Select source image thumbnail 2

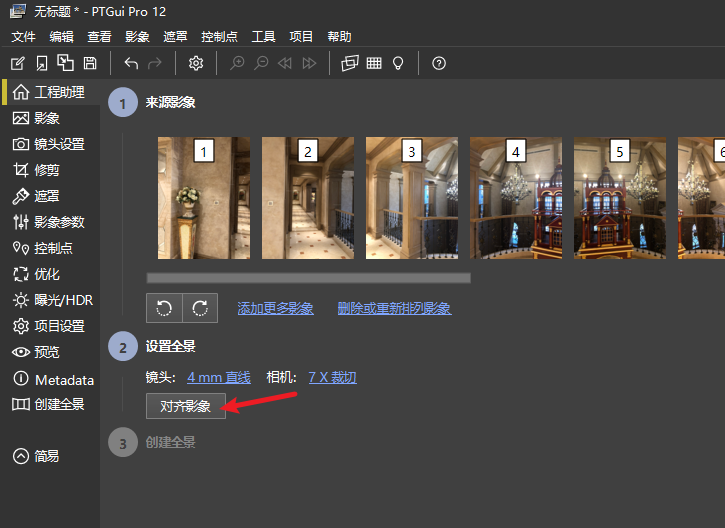[308, 198]
